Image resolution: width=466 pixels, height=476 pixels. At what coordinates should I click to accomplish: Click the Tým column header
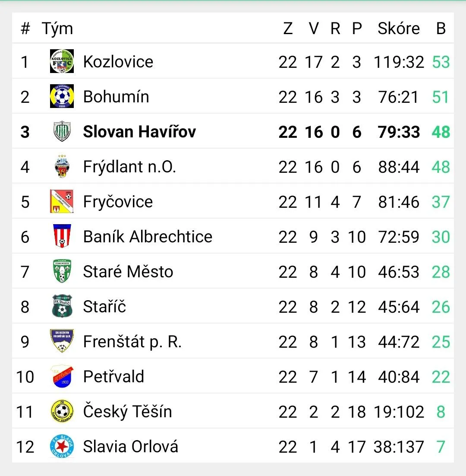point(57,29)
